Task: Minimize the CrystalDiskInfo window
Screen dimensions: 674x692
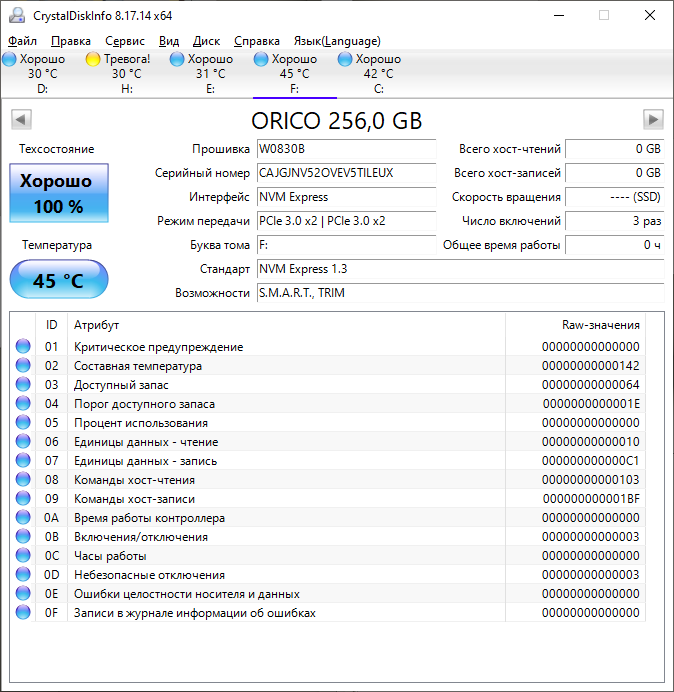Action: (559, 15)
